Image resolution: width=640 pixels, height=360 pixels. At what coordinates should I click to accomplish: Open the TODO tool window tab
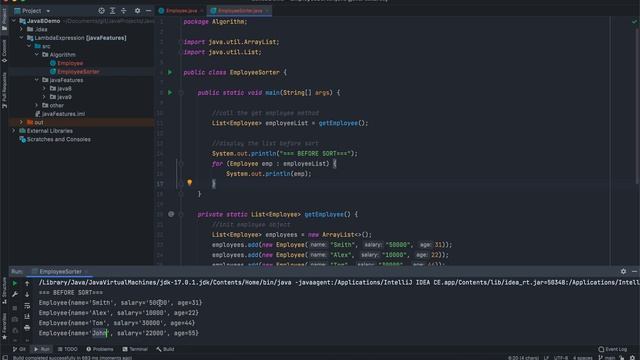coord(67,349)
